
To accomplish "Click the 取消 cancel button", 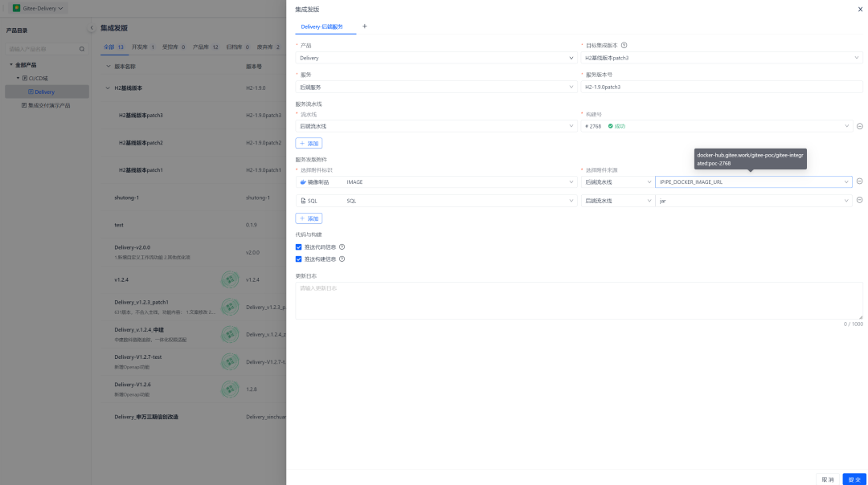I will point(827,479).
